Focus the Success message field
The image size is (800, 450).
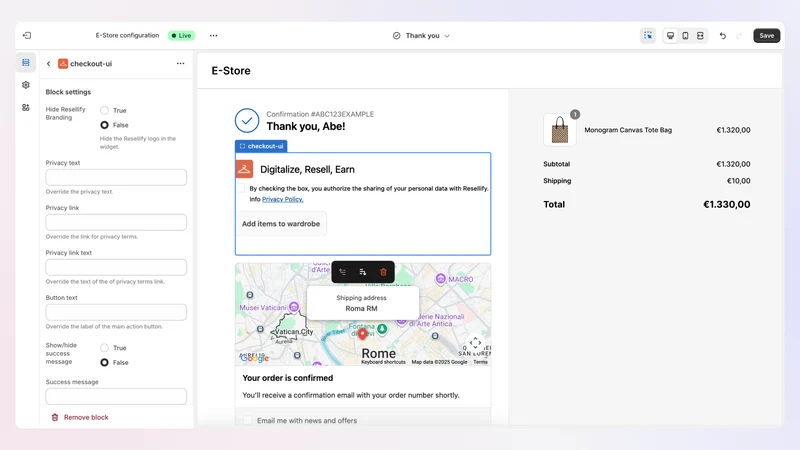point(116,396)
